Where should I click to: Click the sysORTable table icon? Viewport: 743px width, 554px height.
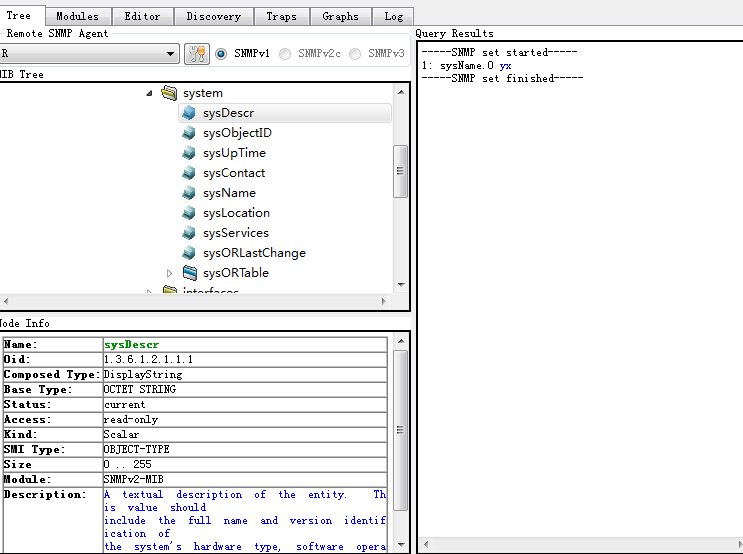[189, 273]
